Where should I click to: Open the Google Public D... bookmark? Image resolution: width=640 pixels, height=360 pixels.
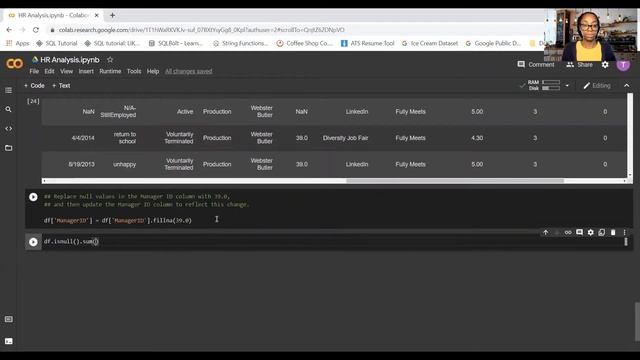tap(493, 43)
